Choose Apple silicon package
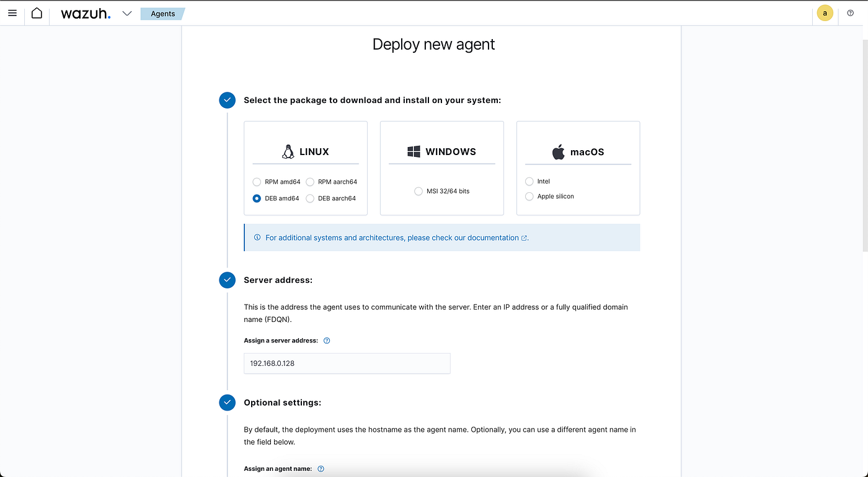This screenshot has width=868, height=477. point(529,196)
